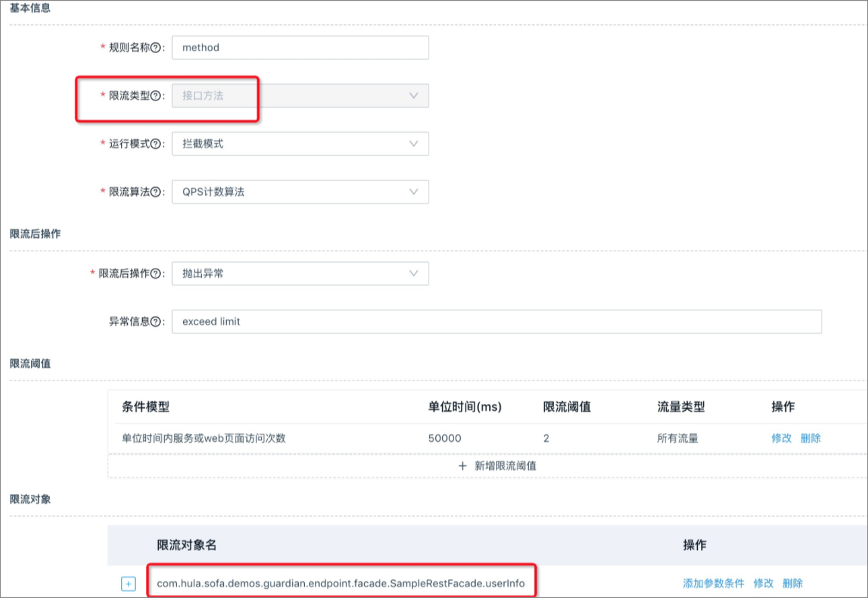
Task: Click the 异常信息 field with exceed limit
Action: [497, 322]
